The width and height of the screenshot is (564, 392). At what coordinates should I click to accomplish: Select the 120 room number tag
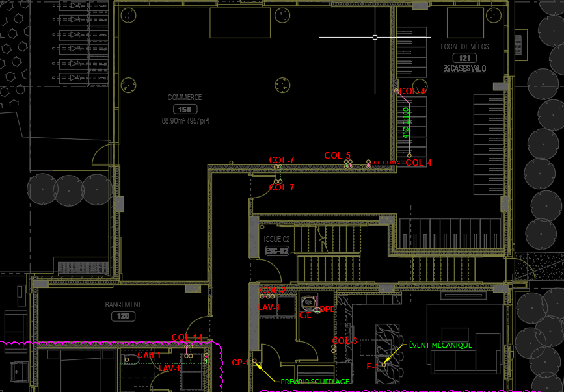click(x=123, y=316)
